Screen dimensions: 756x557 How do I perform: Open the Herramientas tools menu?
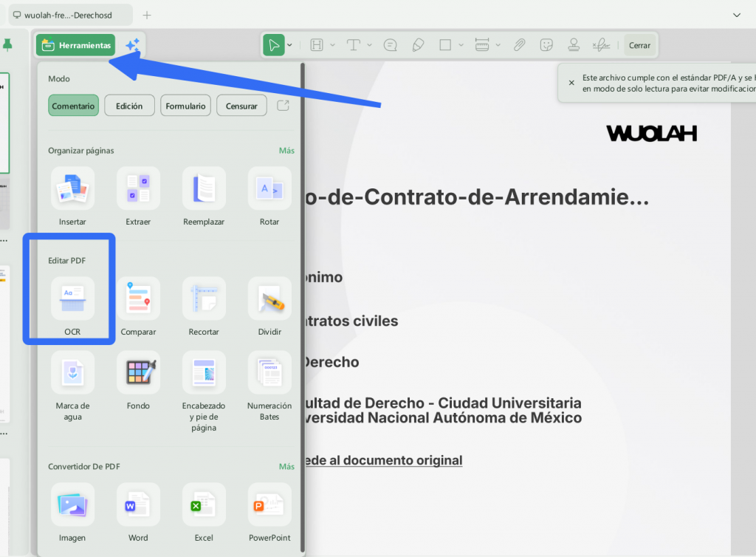(x=76, y=45)
